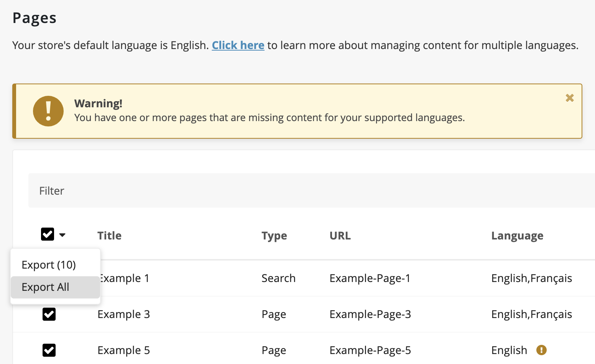Open the Example 5 page title

tap(123, 350)
